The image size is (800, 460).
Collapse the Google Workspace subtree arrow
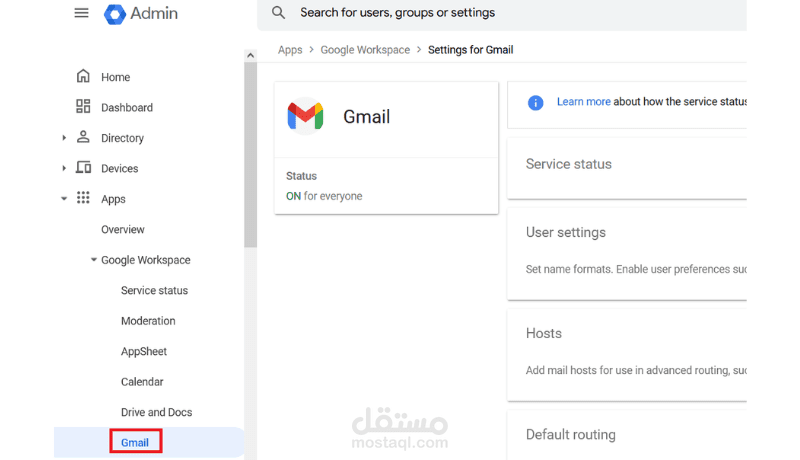[x=93, y=260]
